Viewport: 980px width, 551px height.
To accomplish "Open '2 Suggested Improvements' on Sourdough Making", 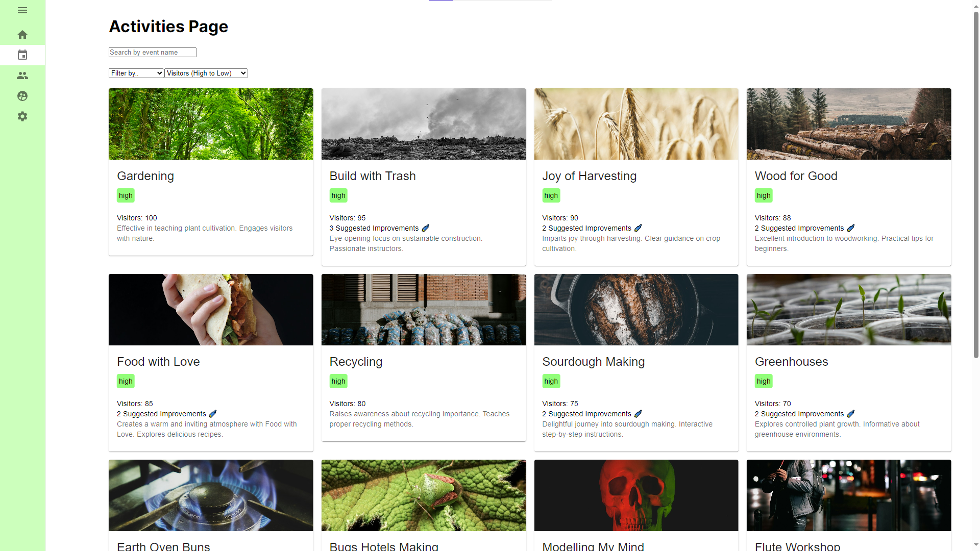I will pos(586,414).
